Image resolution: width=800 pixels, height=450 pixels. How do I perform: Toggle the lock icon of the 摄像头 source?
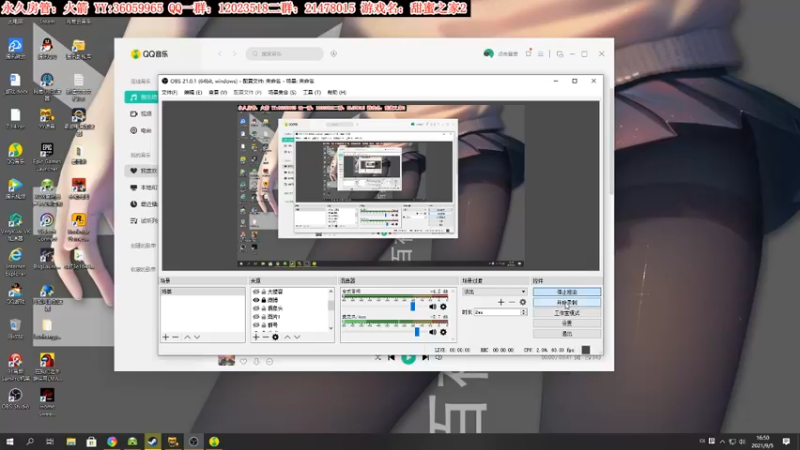(x=264, y=308)
